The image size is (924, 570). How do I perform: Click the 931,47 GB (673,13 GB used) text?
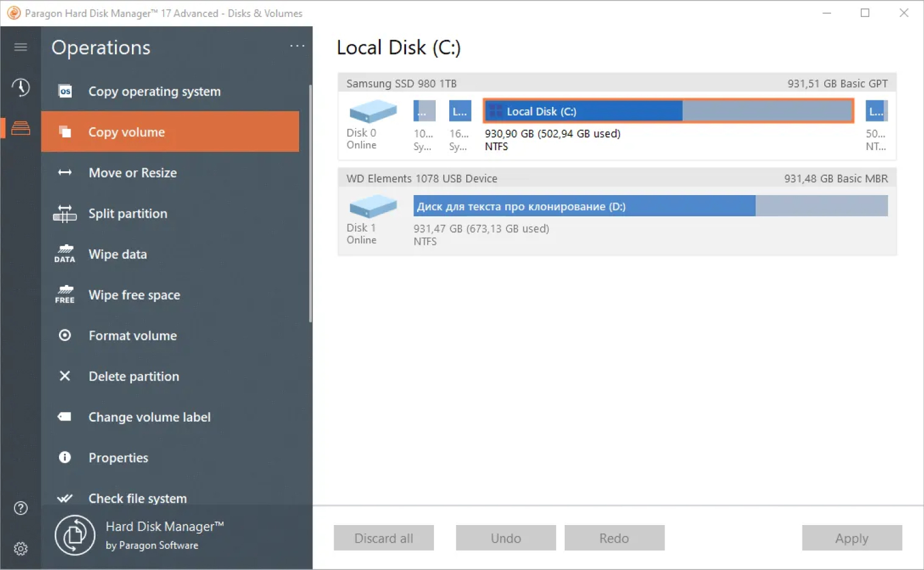point(481,228)
